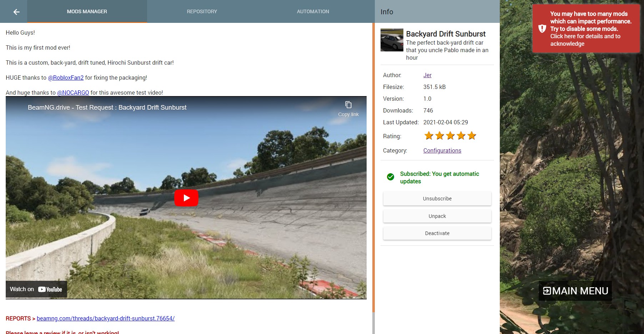Click the Watch on YouTube button
The image size is (644, 334).
(x=36, y=289)
